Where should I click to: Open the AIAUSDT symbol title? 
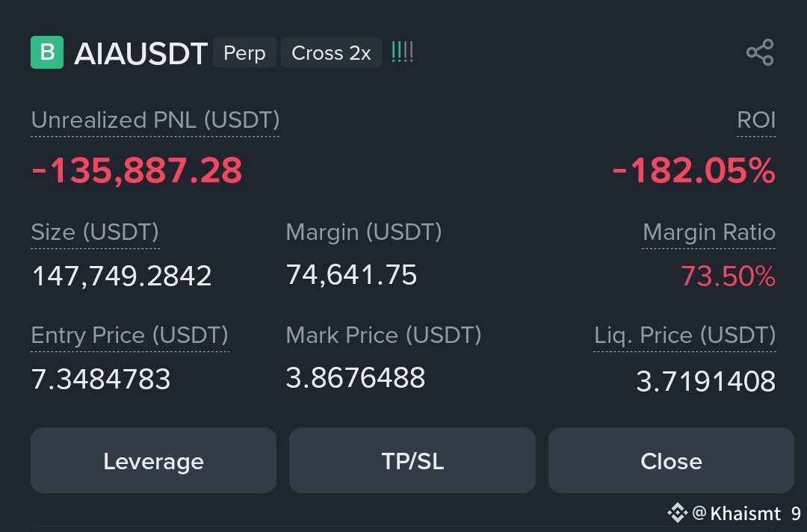[140, 54]
